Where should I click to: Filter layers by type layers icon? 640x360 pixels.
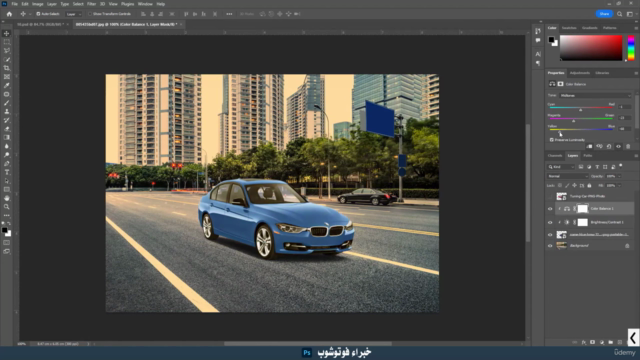tap(597, 167)
